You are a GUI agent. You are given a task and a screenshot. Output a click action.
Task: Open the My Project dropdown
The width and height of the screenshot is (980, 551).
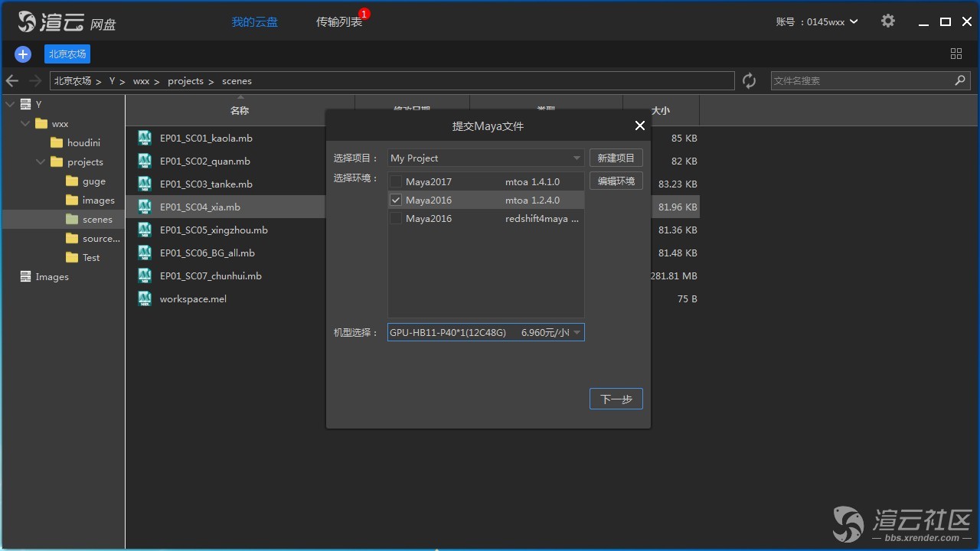click(x=485, y=158)
